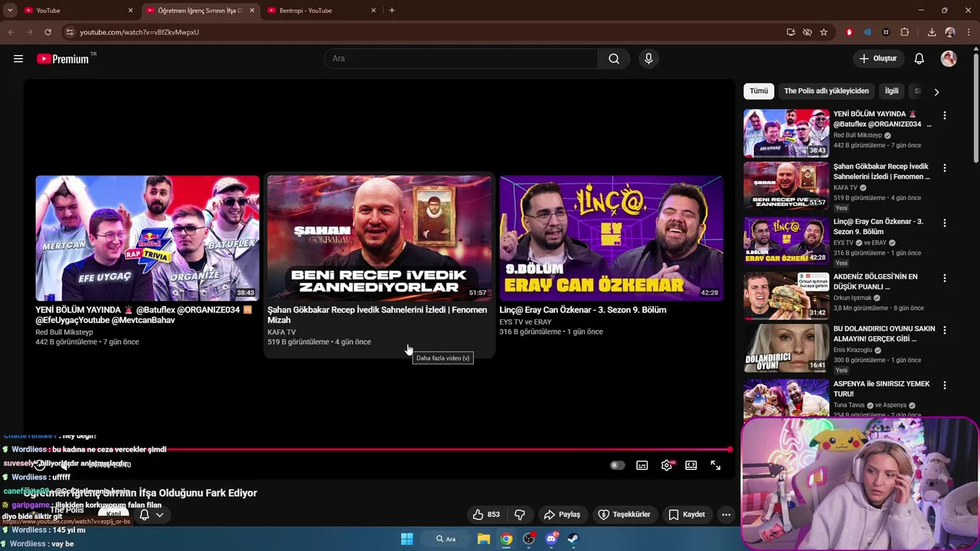Screen dimensions: 980x551
Task: Click the Chrome address bar URL
Action: [x=139, y=32]
